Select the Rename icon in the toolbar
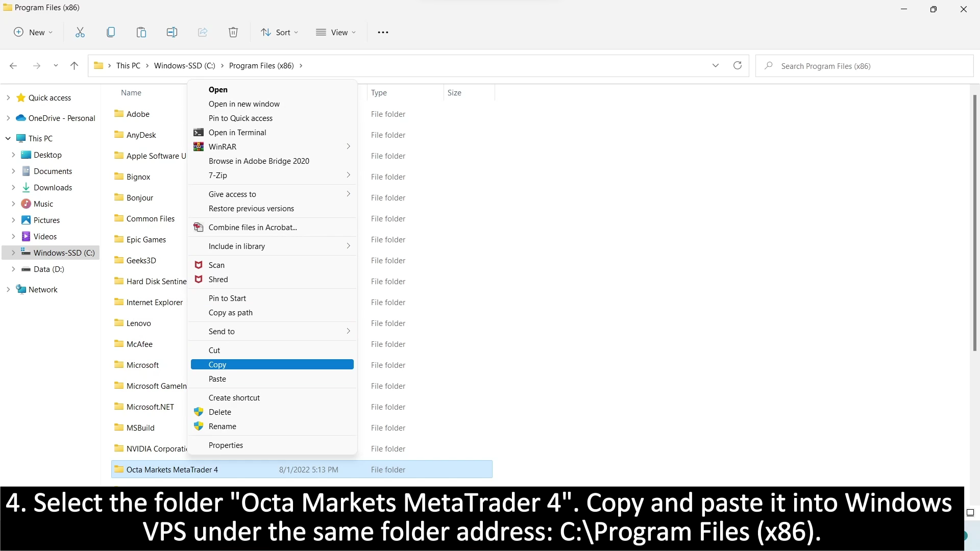980x551 pixels. 171,32
